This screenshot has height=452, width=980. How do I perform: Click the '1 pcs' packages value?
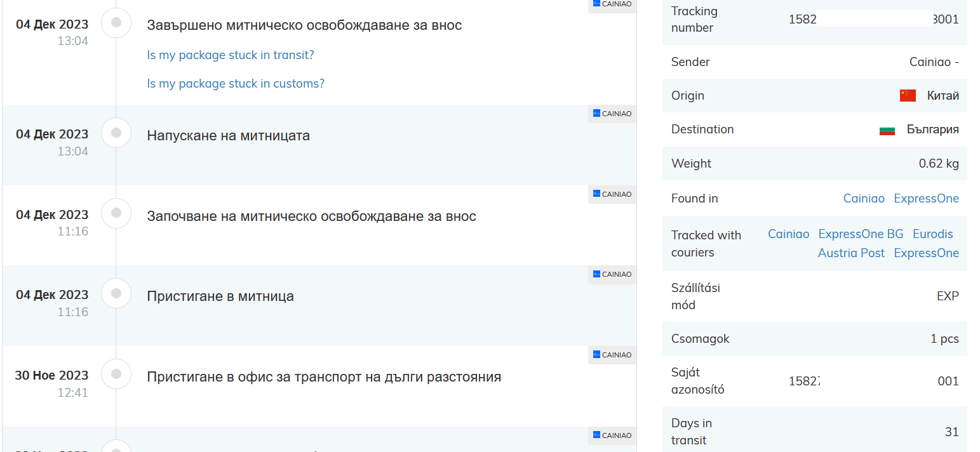coord(945,339)
